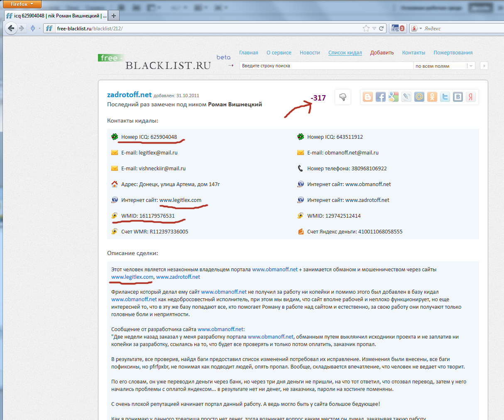Screen dimensions: 504x420
Task: Open the Контакты page
Action: (413, 53)
